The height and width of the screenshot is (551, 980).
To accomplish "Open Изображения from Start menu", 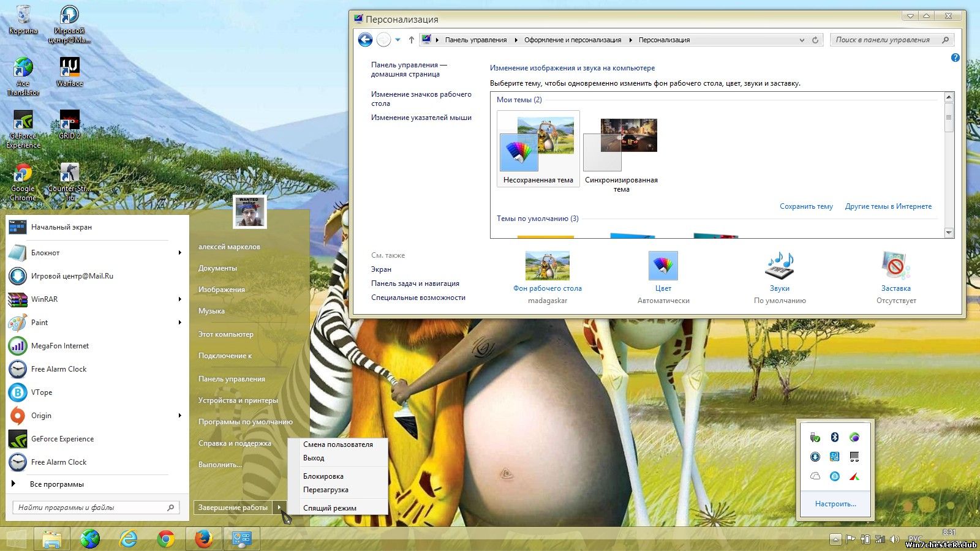I will 222,290.
